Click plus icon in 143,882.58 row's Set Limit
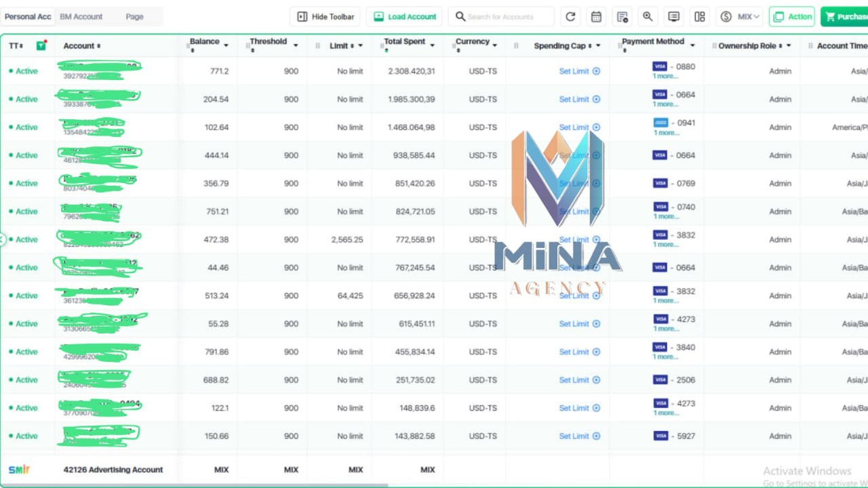The width and height of the screenshot is (868, 488). [x=597, y=436]
